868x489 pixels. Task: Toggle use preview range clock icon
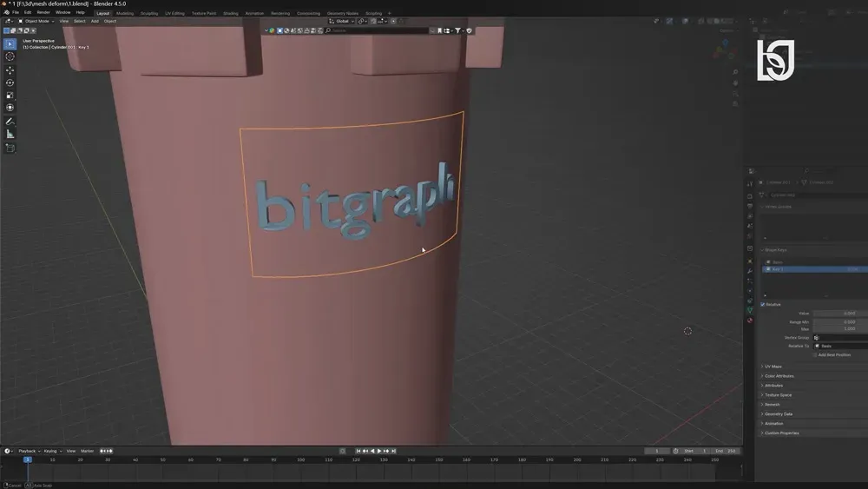point(676,451)
